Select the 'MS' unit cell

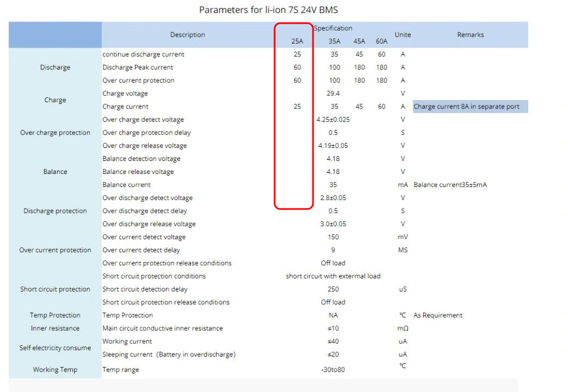(403, 250)
